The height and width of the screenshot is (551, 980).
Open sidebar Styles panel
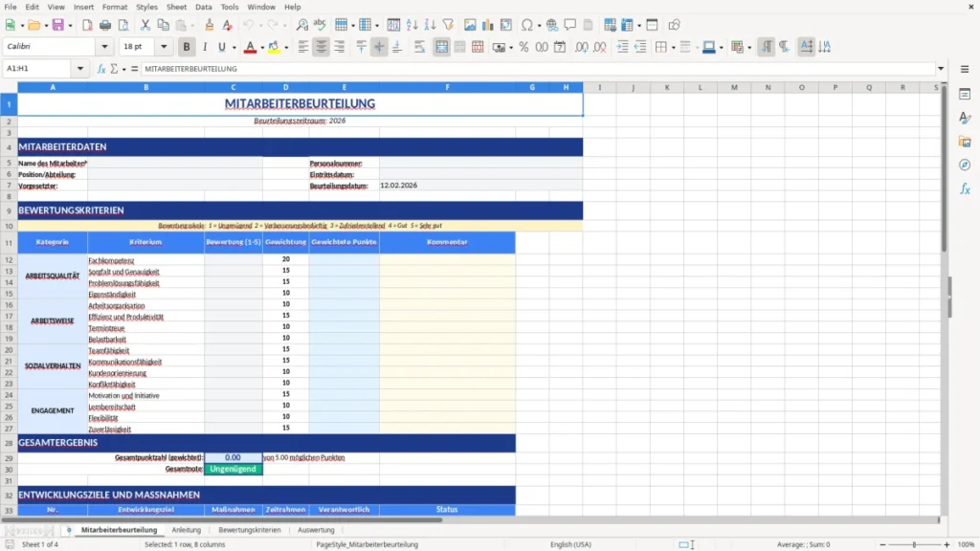(965, 118)
